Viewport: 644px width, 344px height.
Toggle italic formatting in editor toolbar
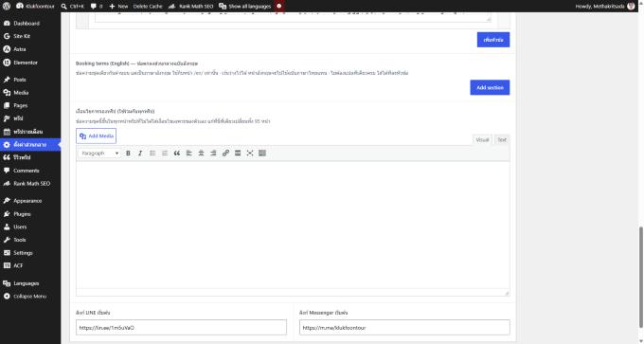(x=140, y=154)
